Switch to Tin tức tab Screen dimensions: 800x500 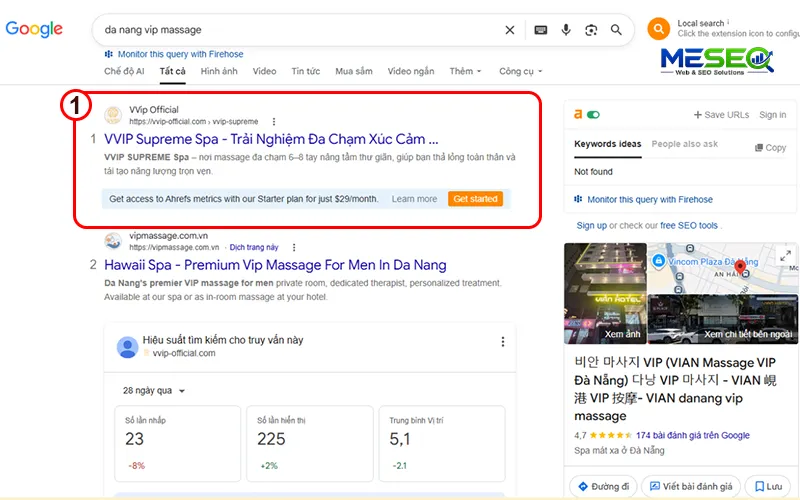tap(306, 71)
